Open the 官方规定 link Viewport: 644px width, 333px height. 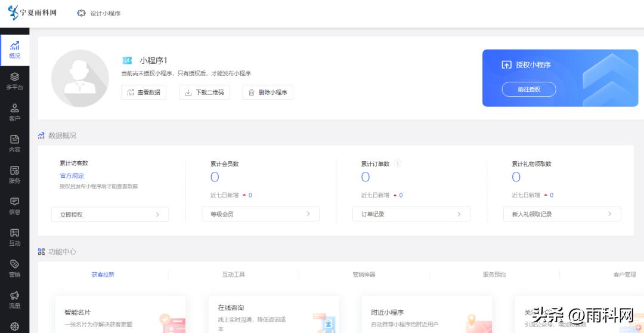tap(72, 175)
